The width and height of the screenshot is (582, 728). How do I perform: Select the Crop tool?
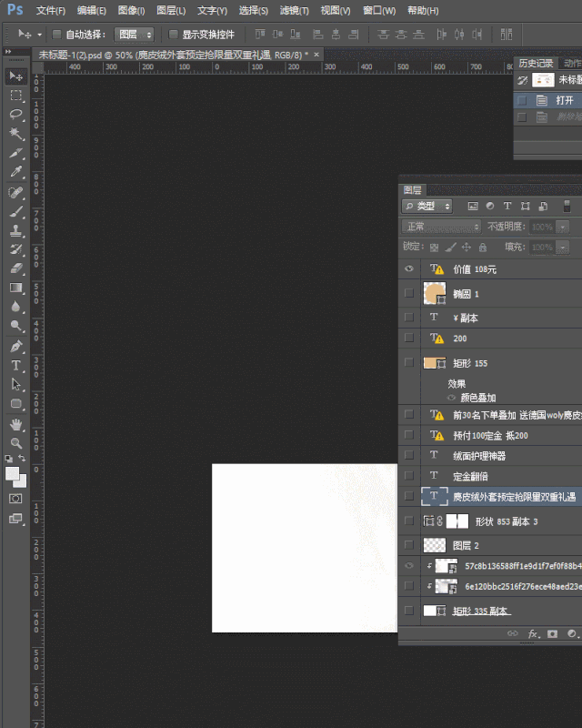15,153
